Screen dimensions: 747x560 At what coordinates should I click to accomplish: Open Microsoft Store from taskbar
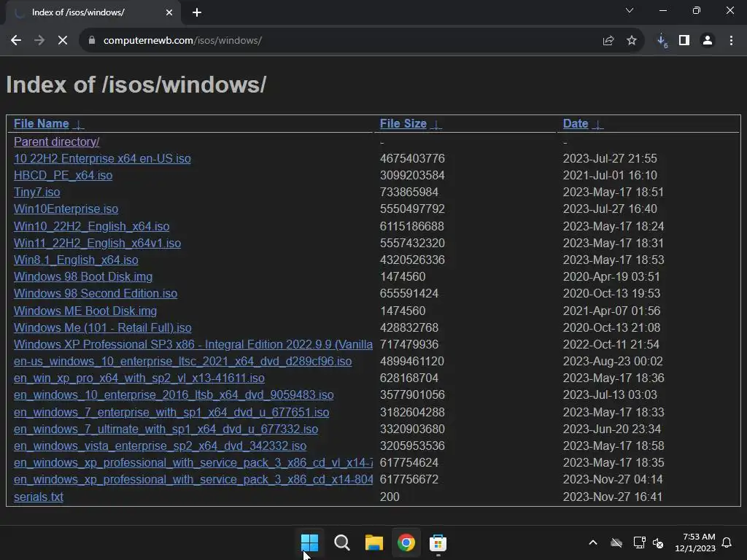(x=438, y=542)
